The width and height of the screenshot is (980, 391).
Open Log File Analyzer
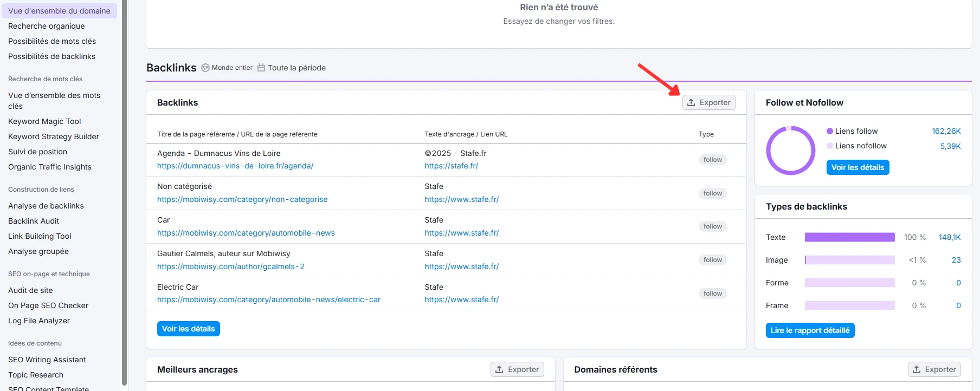(x=39, y=321)
